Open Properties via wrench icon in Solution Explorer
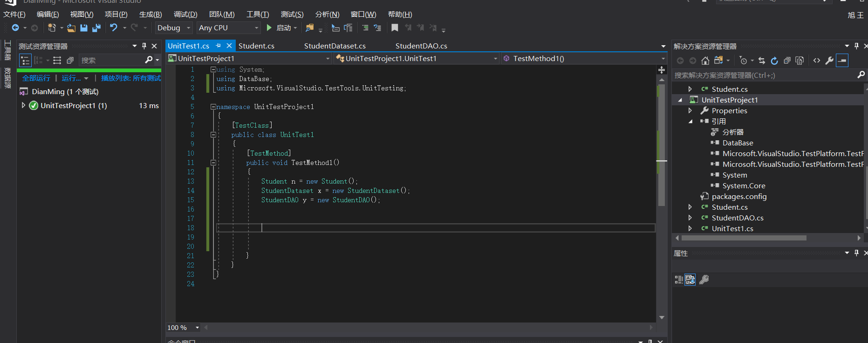Screen dimensions: 868x343 (x=829, y=61)
